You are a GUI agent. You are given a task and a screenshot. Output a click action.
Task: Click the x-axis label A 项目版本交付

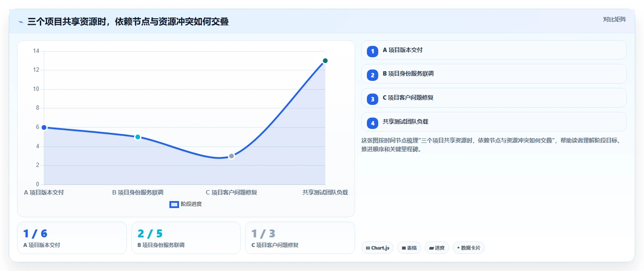(44, 192)
